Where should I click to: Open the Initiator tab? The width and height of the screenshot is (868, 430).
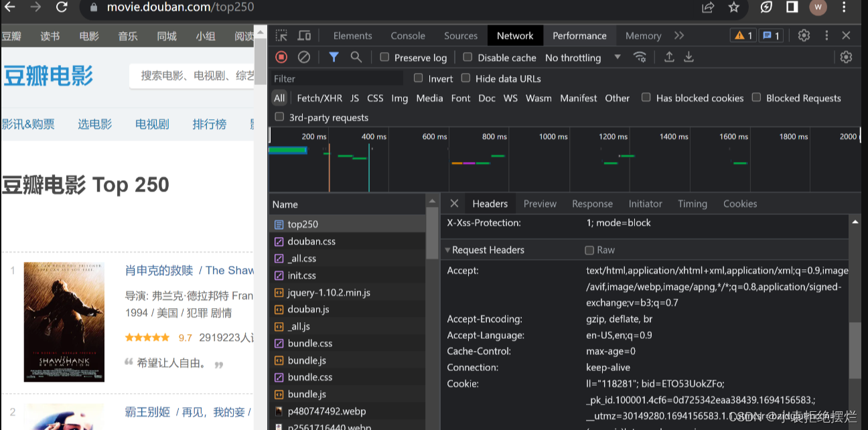click(x=645, y=204)
